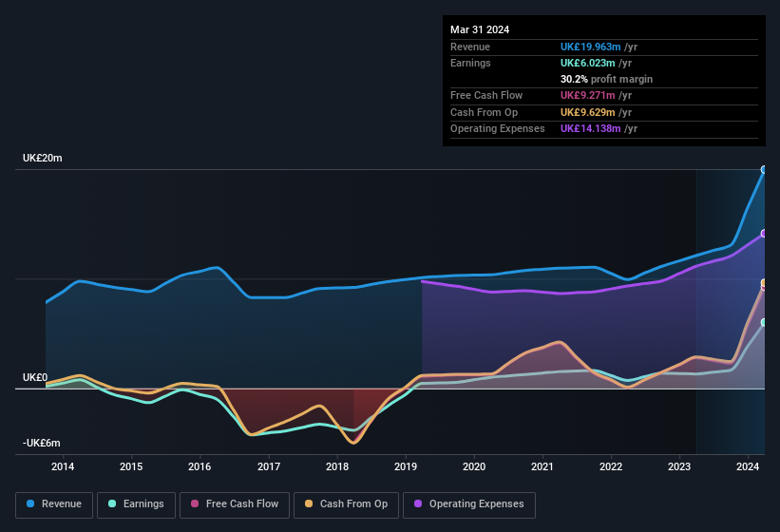Select the Revenue endpoint marker at UK£20m
This screenshot has width=780, height=532.
[x=764, y=169]
